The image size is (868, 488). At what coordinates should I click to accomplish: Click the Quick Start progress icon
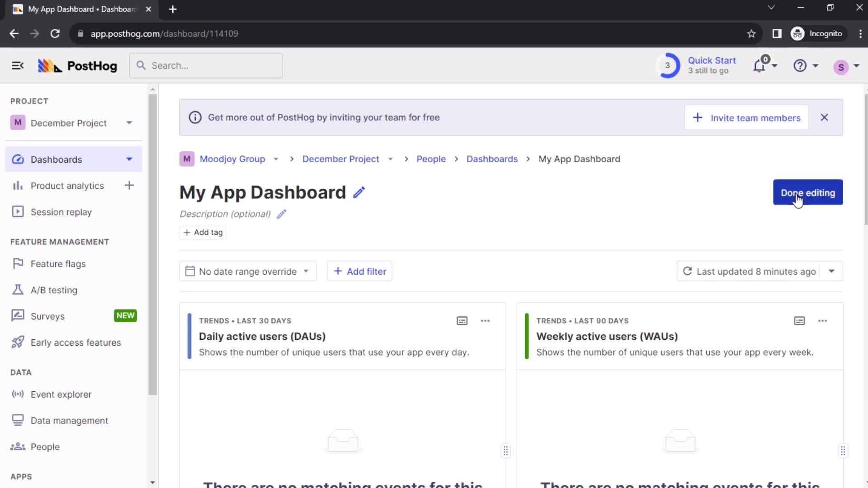[667, 66]
